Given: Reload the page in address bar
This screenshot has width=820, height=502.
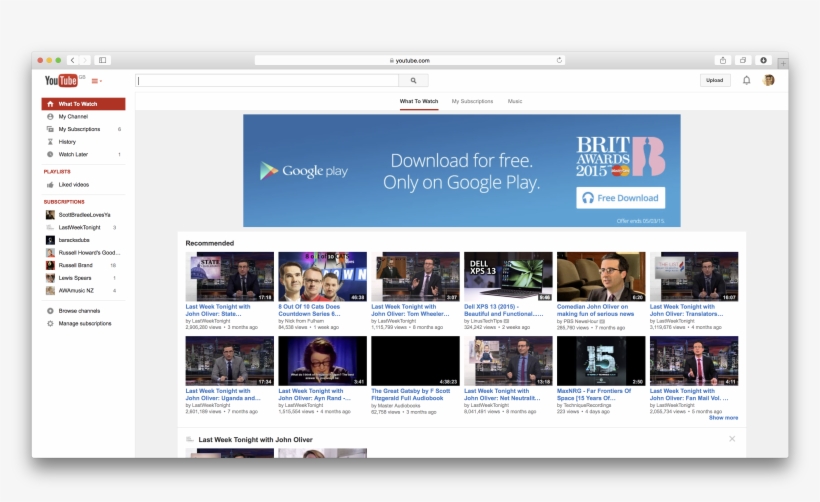Looking at the screenshot, I should (x=559, y=60).
